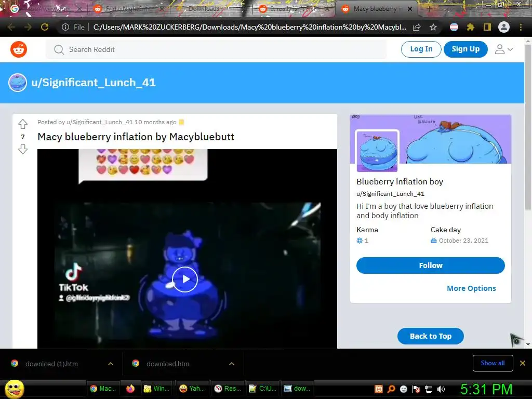Click the smiley Start button
532x399 pixels.
coord(14,389)
